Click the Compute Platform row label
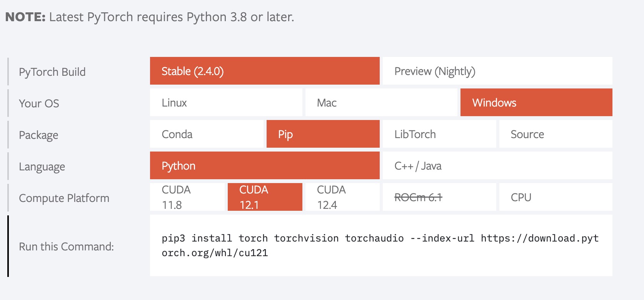Viewport: 644px width, 300px height. (64, 198)
